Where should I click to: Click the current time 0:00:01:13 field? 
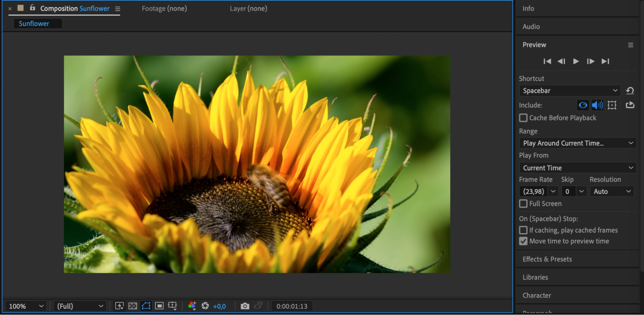click(x=292, y=306)
